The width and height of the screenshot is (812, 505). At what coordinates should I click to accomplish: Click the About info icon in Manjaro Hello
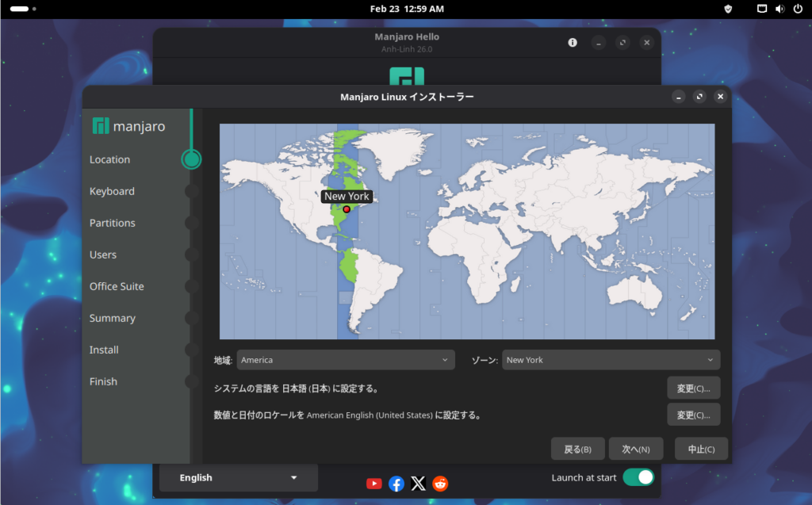pyautogui.click(x=573, y=43)
